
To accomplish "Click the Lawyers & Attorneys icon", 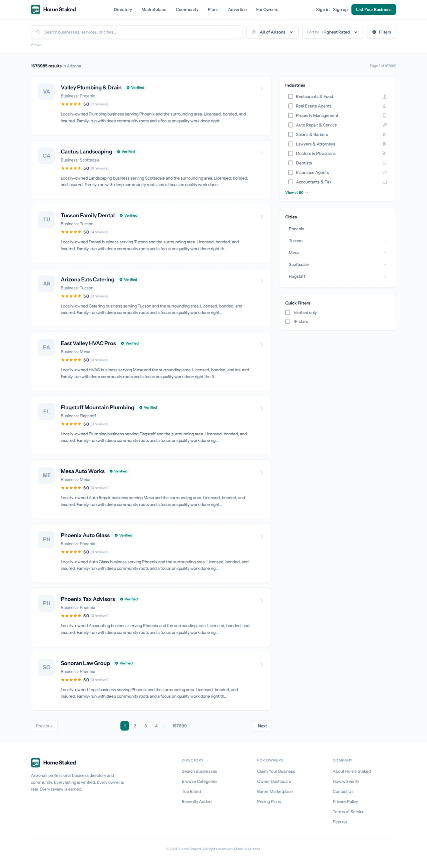I will pos(384,144).
